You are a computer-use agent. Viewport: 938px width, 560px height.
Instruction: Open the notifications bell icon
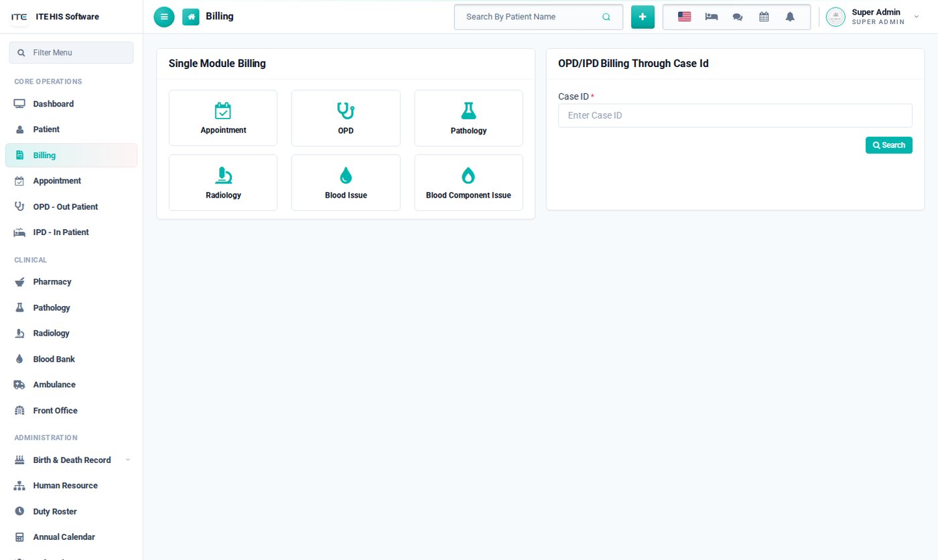790,17
